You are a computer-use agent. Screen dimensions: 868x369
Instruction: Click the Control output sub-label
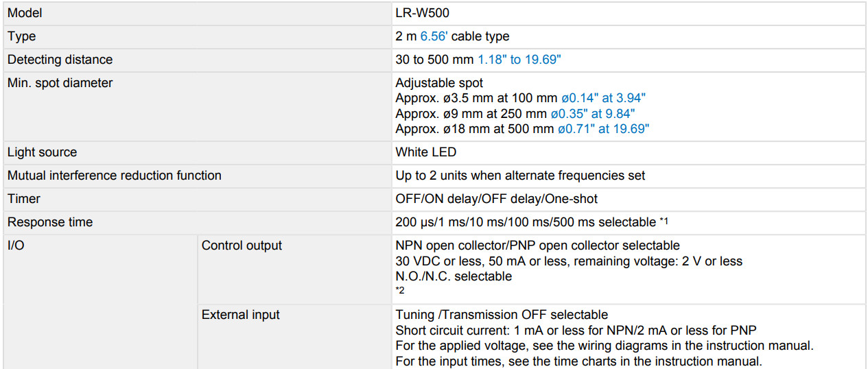pos(242,246)
